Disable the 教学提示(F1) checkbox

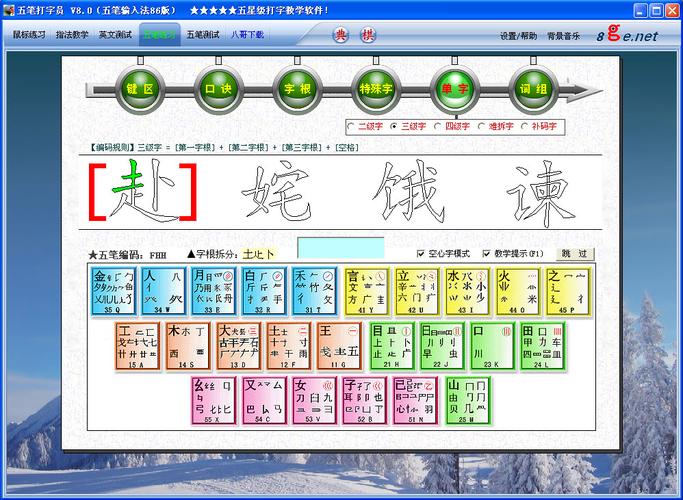tap(487, 254)
